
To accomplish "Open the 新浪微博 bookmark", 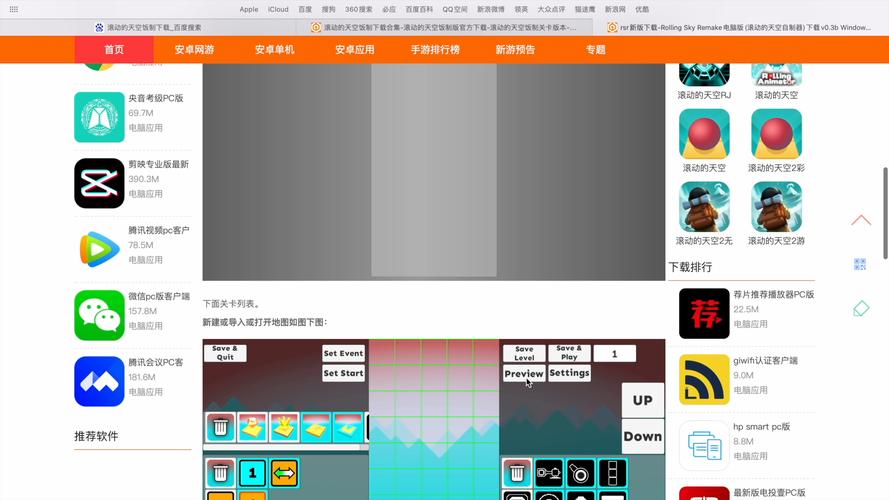I will click(x=490, y=9).
